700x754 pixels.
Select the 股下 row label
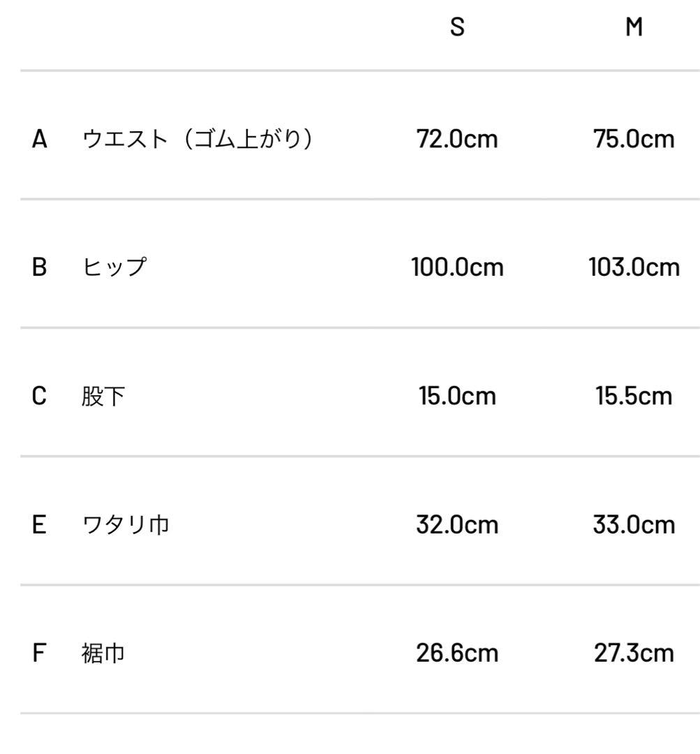pos(103,397)
